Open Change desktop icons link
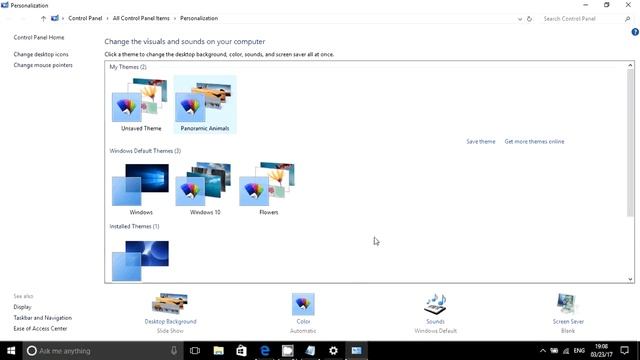This screenshot has height=360, width=640. (x=41, y=54)
